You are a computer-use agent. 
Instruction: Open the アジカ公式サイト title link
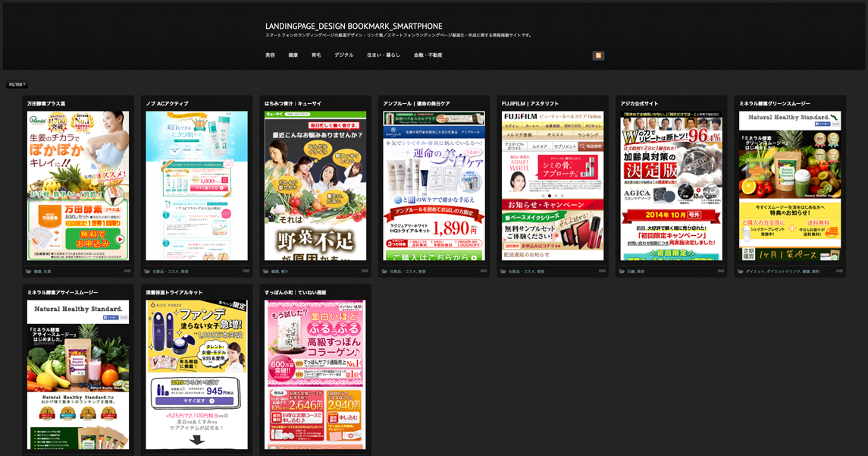(x=639, y=104)
